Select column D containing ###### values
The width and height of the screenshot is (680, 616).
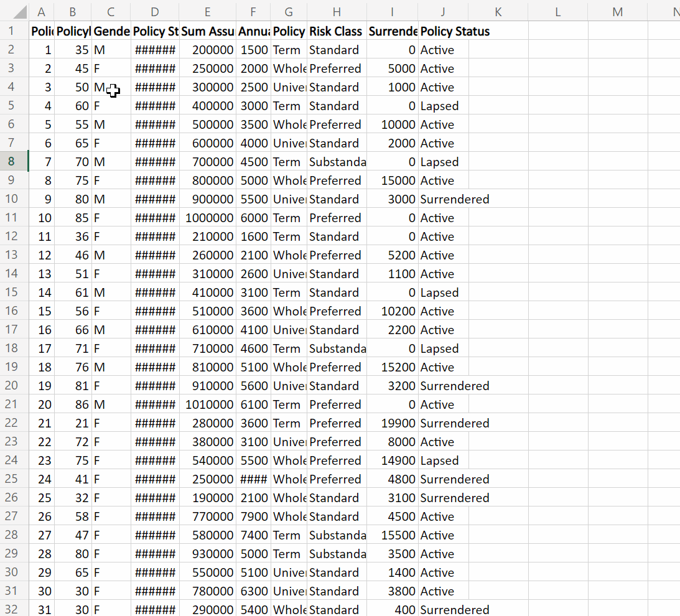coord(154,11)
